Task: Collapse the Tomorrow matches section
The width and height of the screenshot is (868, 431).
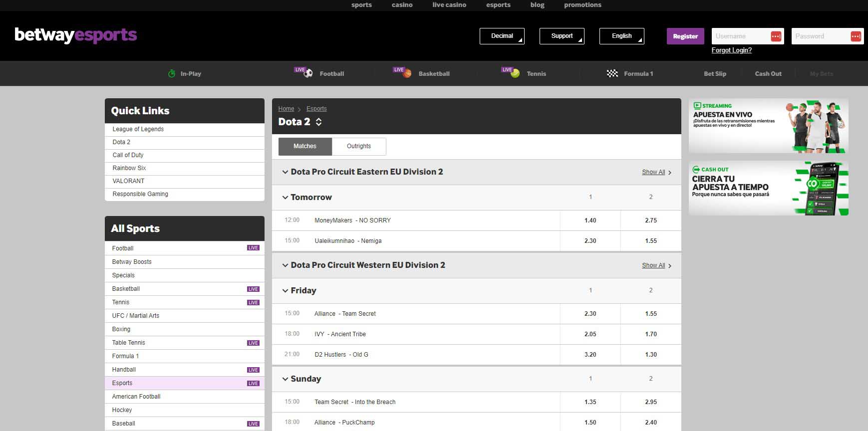Action: [286, 198]
